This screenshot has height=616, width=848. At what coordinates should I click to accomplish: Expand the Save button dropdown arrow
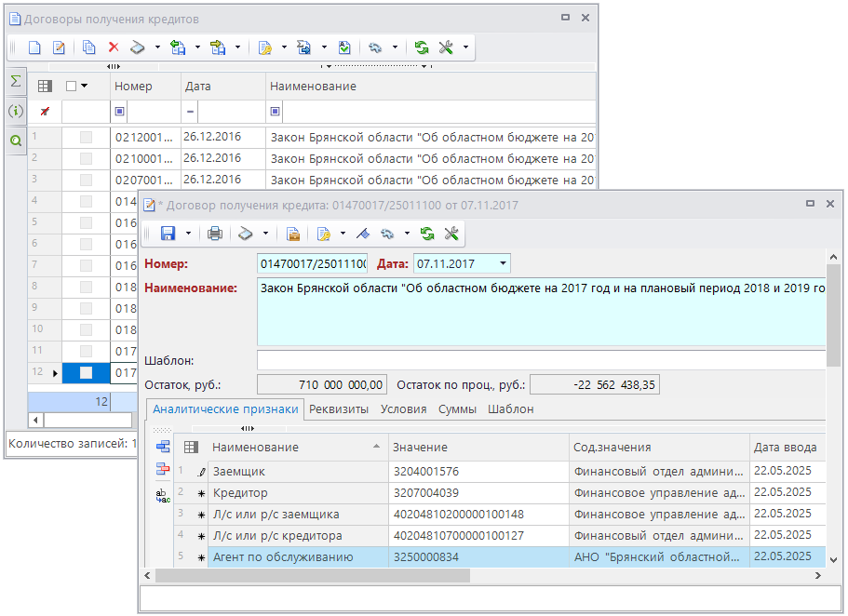(x=189, y=234)
